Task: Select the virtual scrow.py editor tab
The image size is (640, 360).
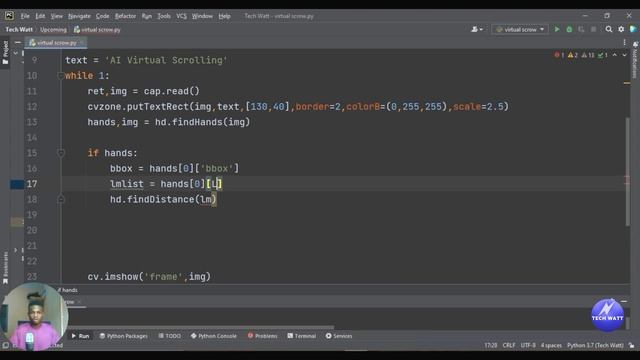Action: [56, 42]
